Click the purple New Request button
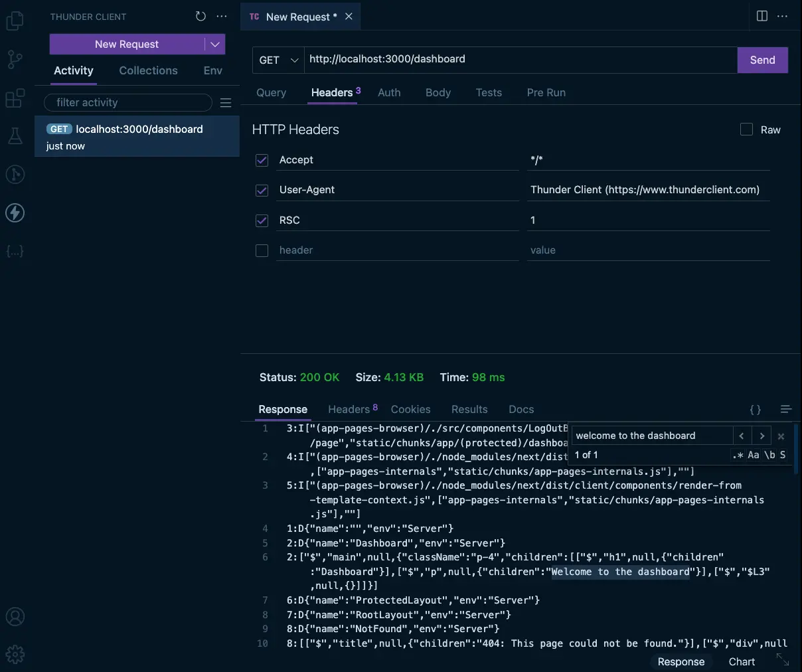Screen dimensions: 802x672 [127, 44]
